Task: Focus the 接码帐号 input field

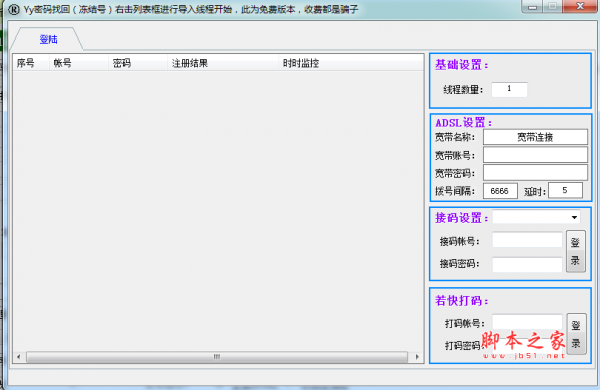Action: pyautogui.click(x=527, y=240)
